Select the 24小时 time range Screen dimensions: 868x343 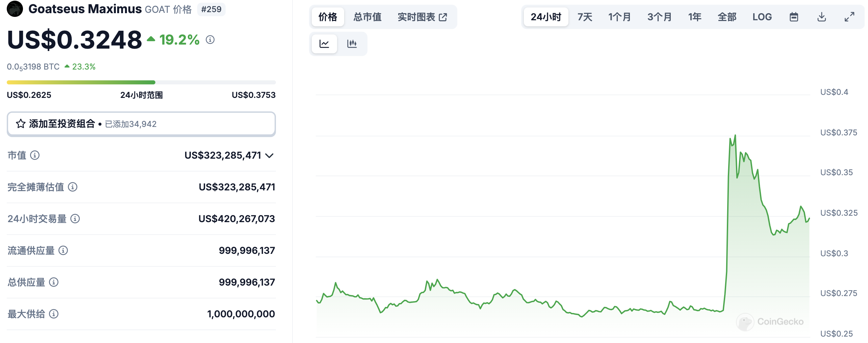[546, 17]
